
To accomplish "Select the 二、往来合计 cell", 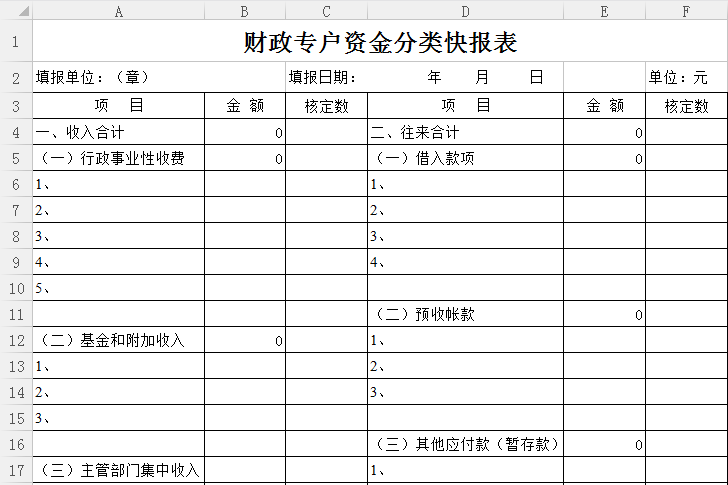I will (465, 132).
